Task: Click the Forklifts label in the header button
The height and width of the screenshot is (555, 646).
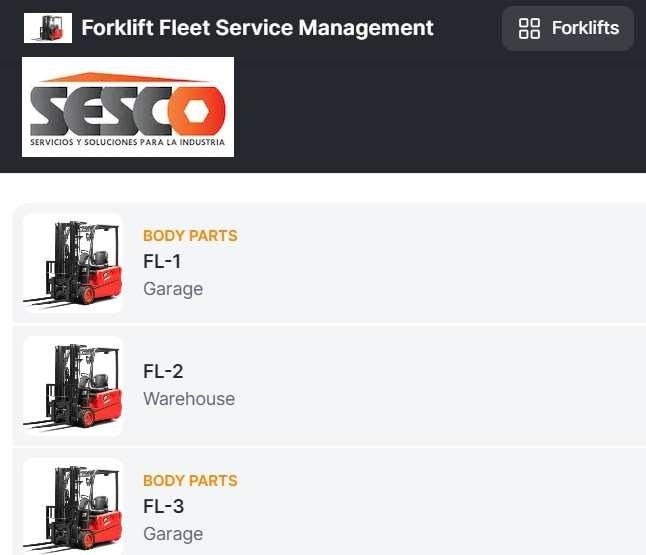Action: [x=585, y=28]
